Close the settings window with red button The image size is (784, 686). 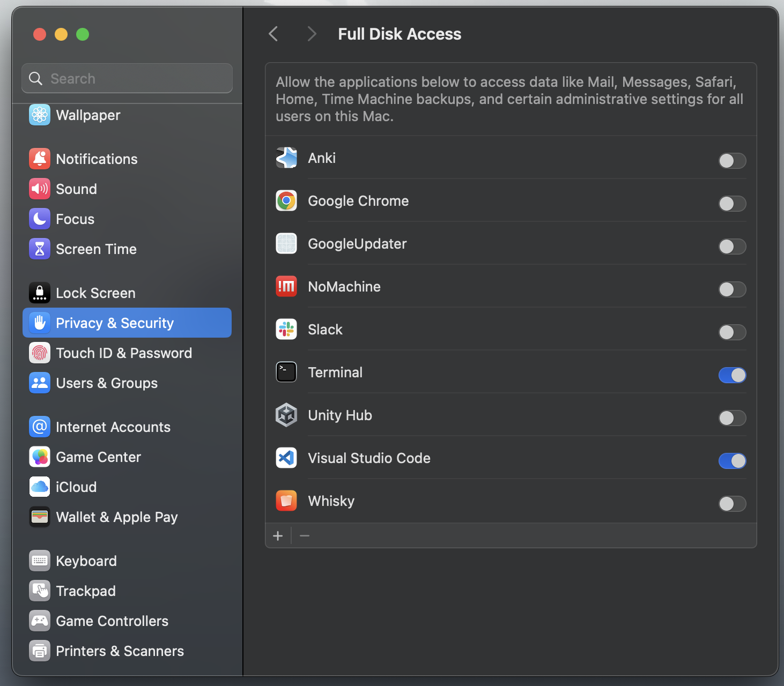click(x=40, y=34)
